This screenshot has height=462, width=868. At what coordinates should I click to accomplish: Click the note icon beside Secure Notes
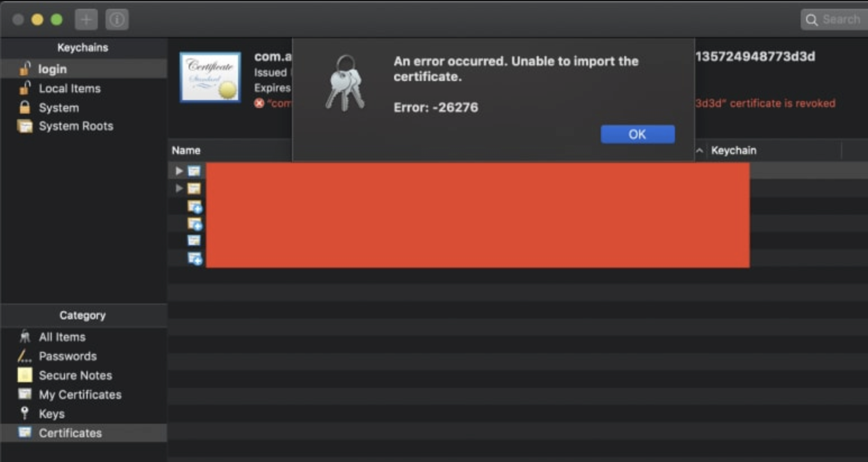(25, 375)
